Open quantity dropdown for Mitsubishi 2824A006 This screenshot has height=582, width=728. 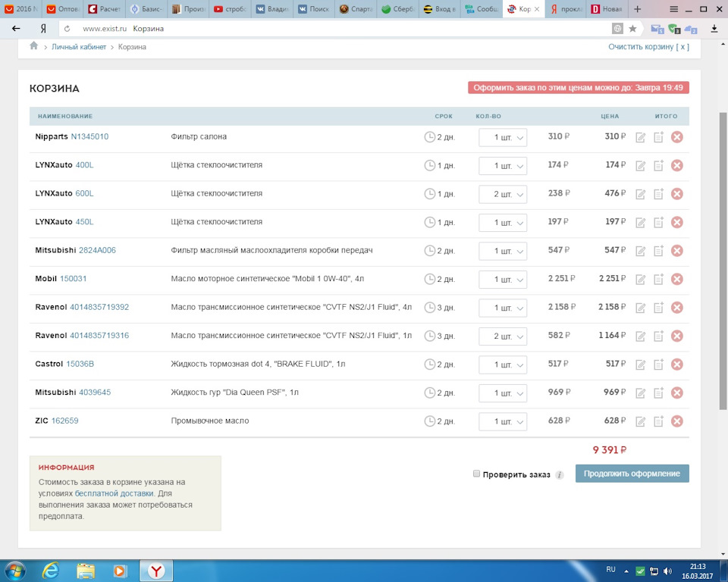503,251
